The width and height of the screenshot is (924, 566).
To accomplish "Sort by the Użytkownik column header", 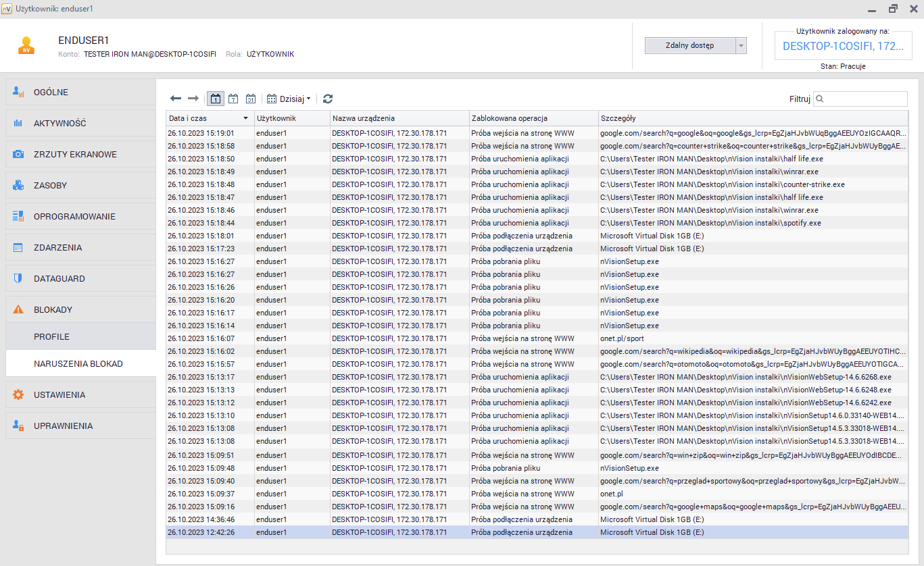I will (292, 118).
